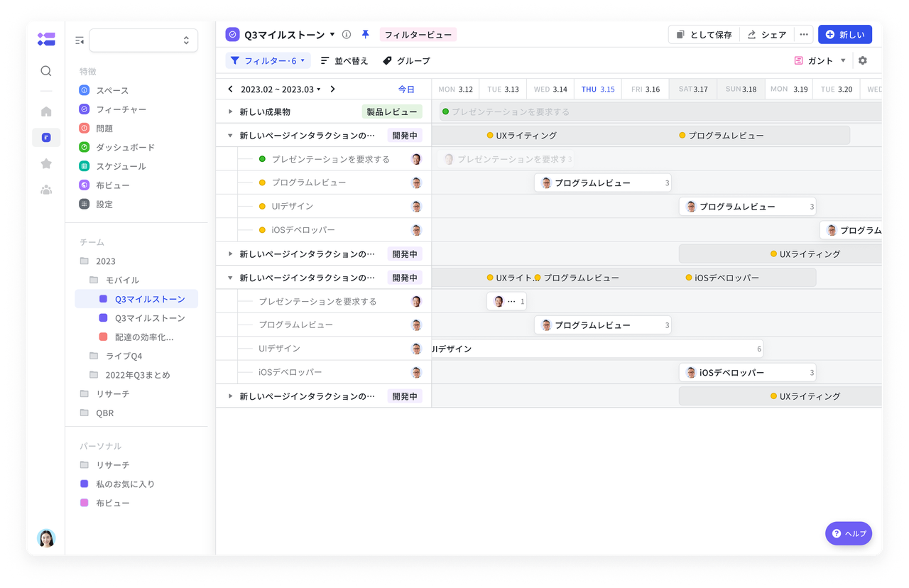Click the star favorites icon in left rail
Screen dimensions: 909x588
[45, 163]
